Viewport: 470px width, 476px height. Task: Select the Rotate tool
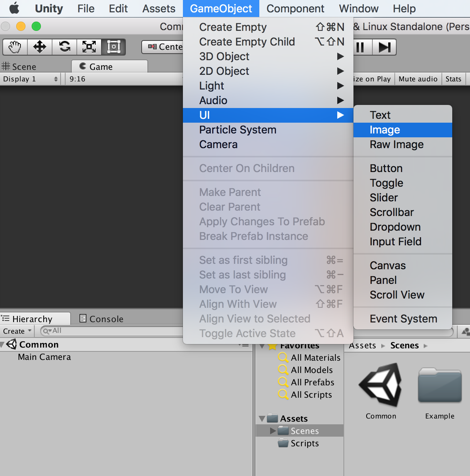pos(64,47)
